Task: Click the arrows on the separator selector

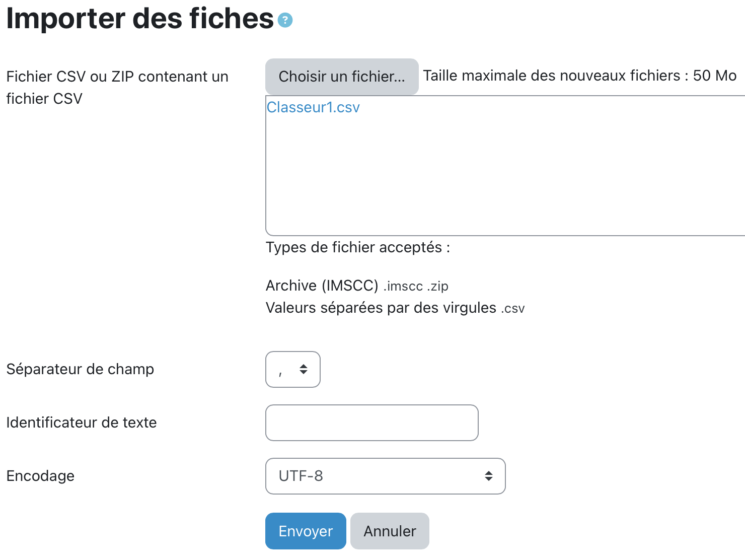Action: pyautogui.click(x=304, y=369)
